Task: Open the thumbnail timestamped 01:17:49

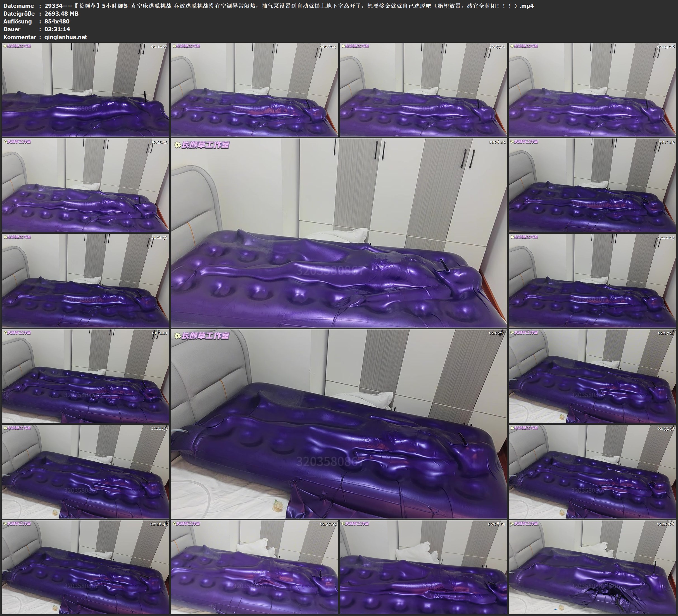Action: tap(592, 185)
